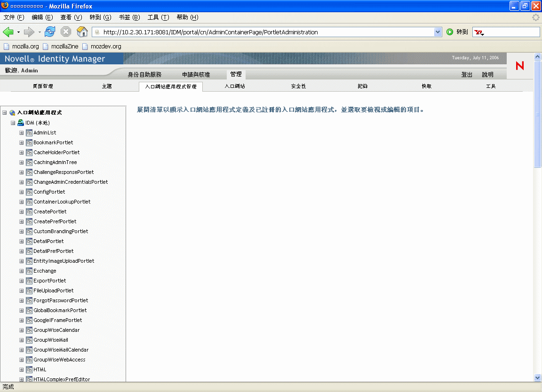
Task: Click the Firefox throbber activity icon
Action: [536, 17]
